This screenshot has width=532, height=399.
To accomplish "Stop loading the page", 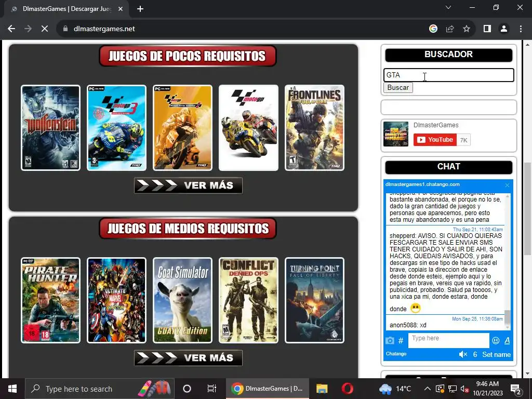I will click(45, 29).
